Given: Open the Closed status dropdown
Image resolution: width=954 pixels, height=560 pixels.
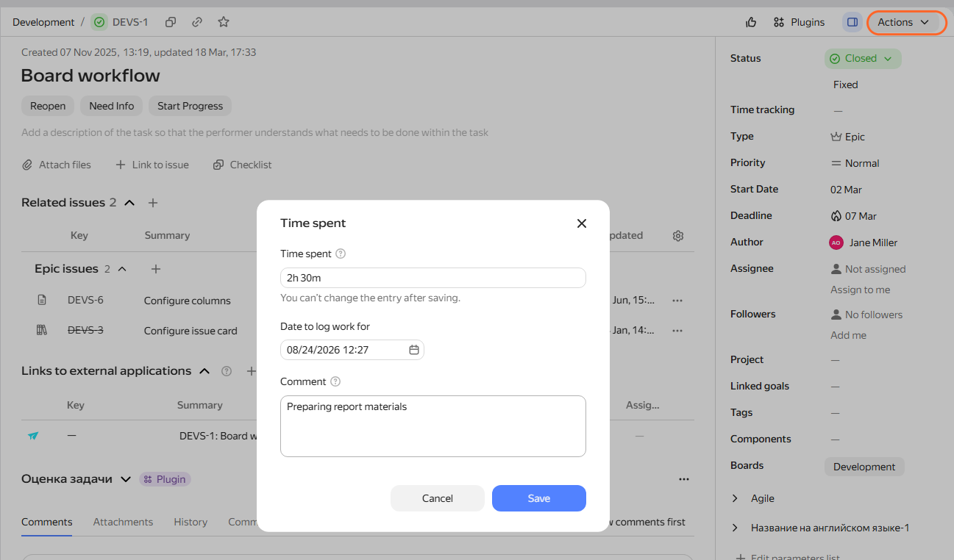Looking at the screenshot, I should click(x=863, y=59).
